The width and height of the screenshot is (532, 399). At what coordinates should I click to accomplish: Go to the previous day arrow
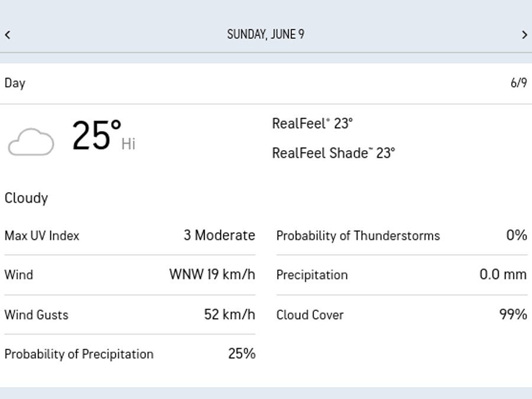[x=8, y=35]
